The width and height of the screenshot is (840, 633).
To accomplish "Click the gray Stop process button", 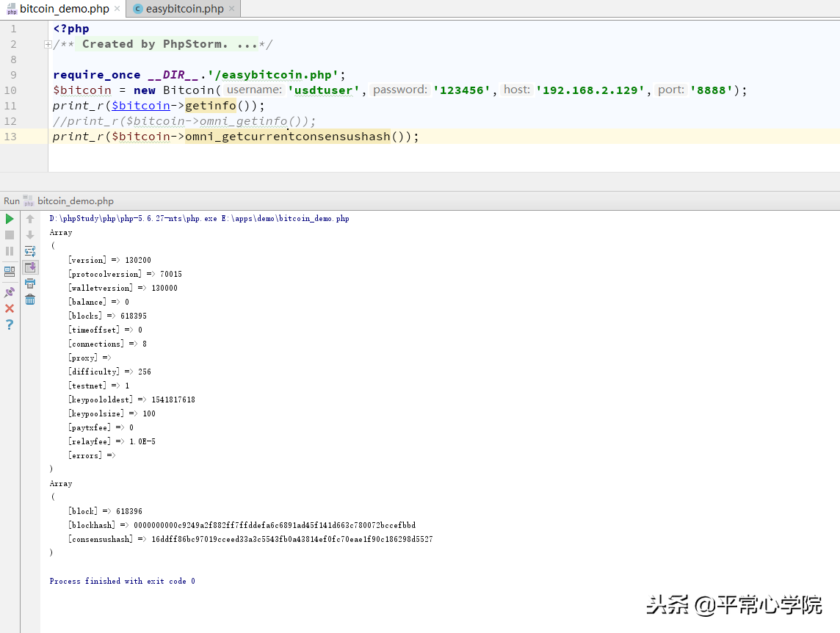I will click(x=10, y=235).
